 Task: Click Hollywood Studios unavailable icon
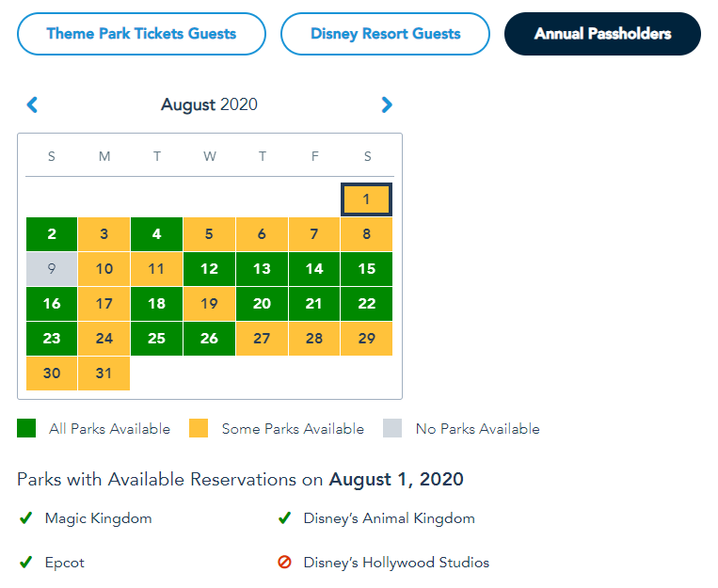[284, 563]
